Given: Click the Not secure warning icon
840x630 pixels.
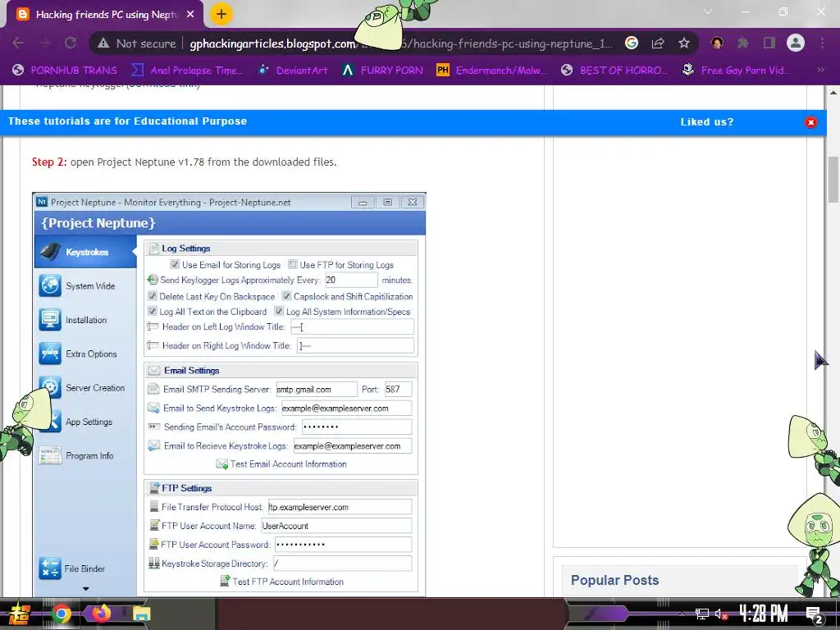Looking at the screenshot, I should point(103,43).
